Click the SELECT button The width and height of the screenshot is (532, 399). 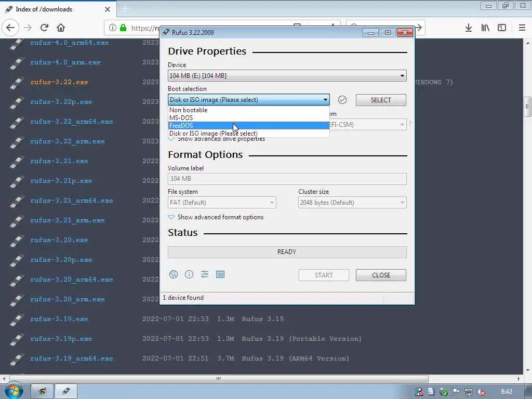pyautogui.click(x=381, y=100)
